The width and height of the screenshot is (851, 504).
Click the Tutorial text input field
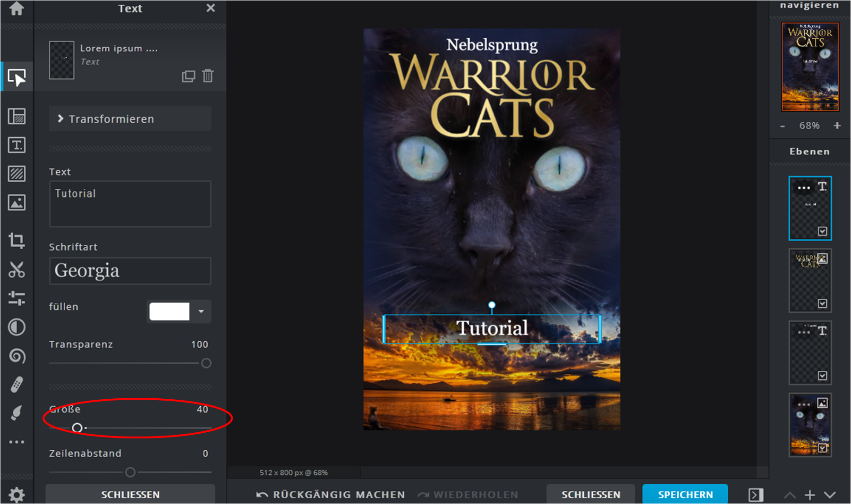[130, 204]
